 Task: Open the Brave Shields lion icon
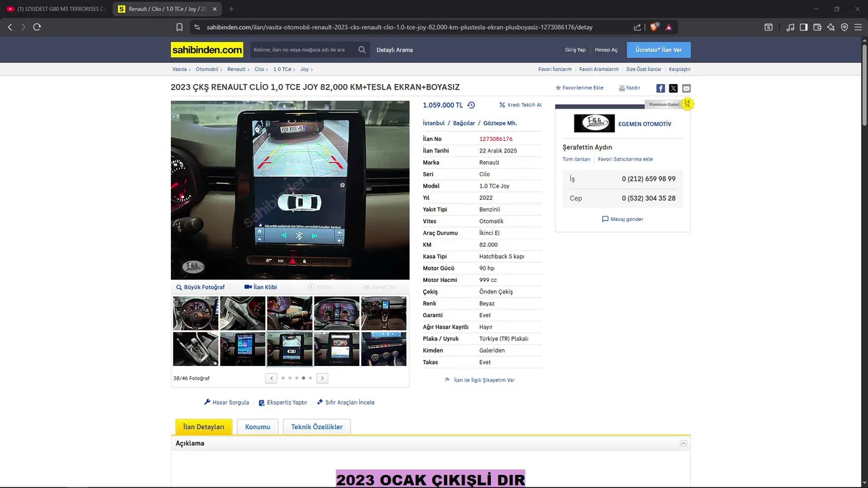[x=654, y=27]
